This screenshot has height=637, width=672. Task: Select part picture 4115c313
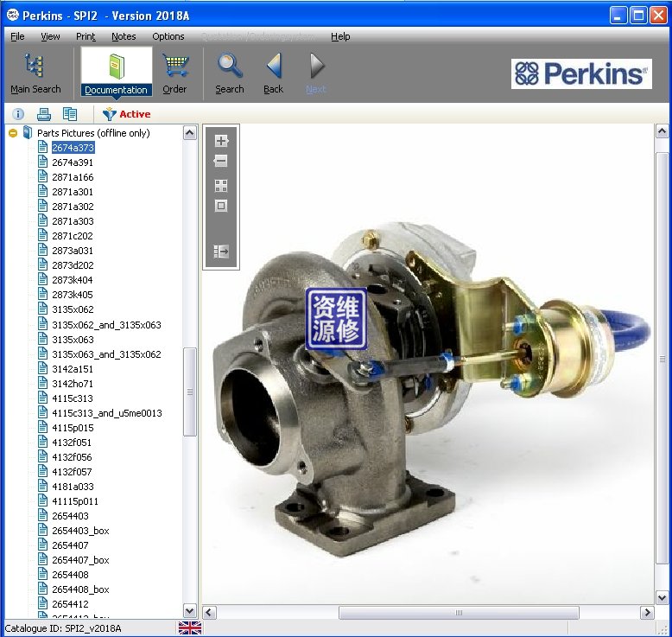click(x=73, y=398)
